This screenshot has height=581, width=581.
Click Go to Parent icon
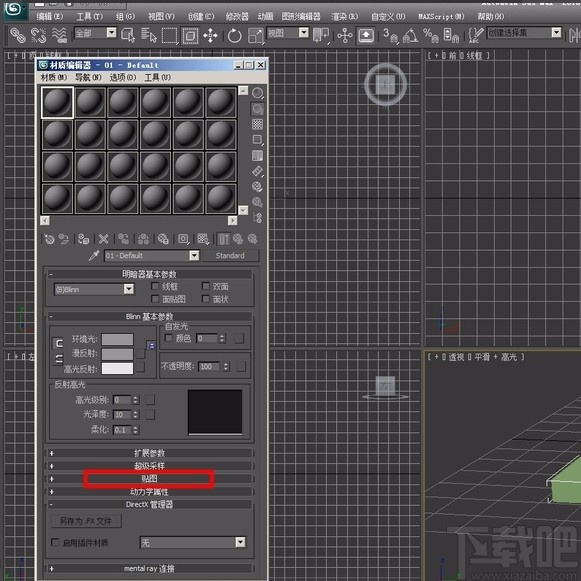click(238, 239)
